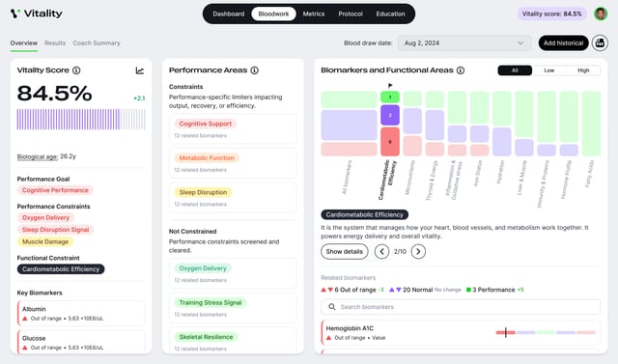Open the Training Stress Signal card
Viewport: 618px width, 364px height.
pyautogui.click(x=233, y=308)
